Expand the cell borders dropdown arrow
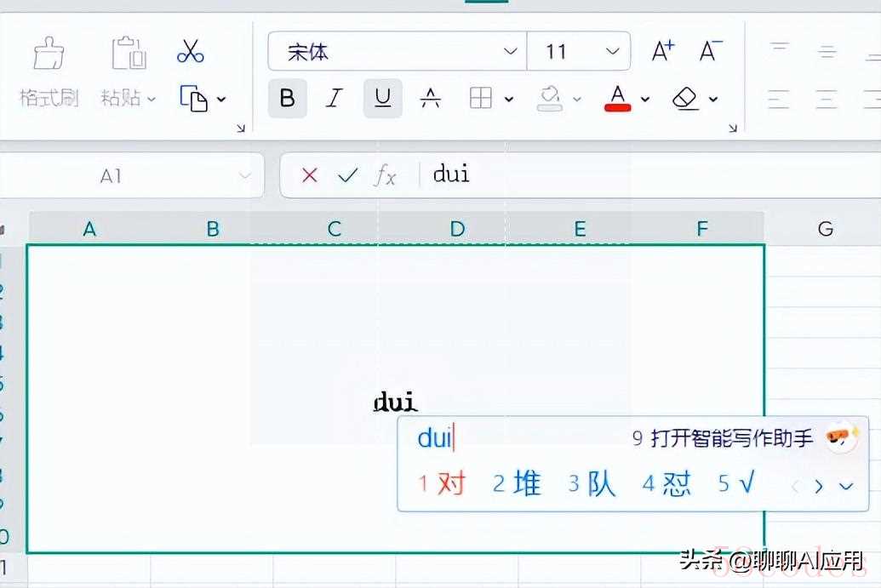This screenshot has width=881, height=588. tap(509, 100)
